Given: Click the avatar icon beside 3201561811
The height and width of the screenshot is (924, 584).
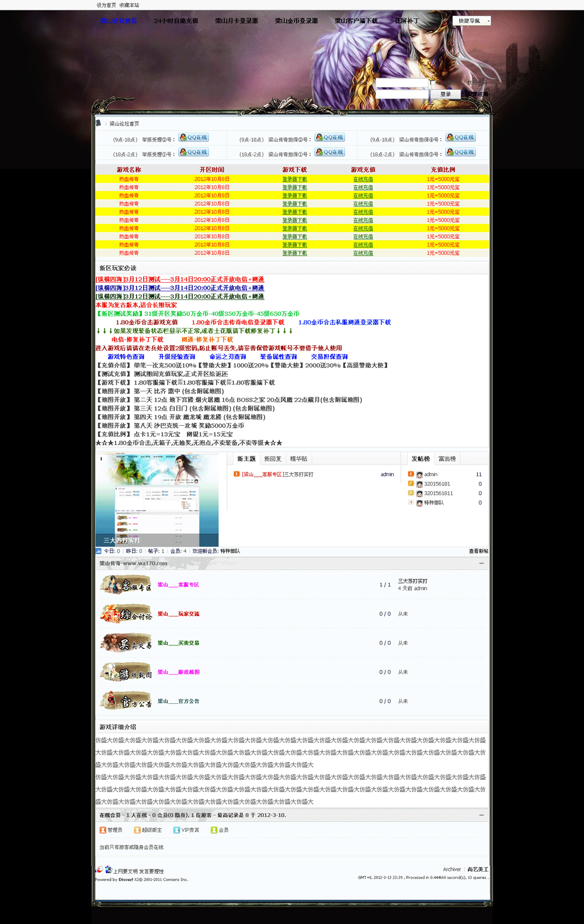Looking at the screenshot, I should pyautogui.click(x=419, y=494).
